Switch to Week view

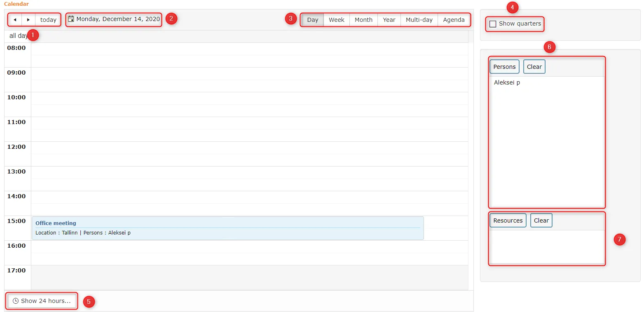(x=337, y=20)
